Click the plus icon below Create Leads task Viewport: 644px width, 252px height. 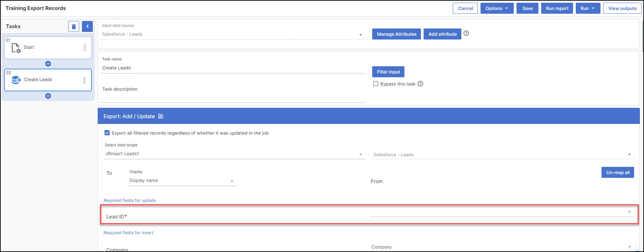48,96
